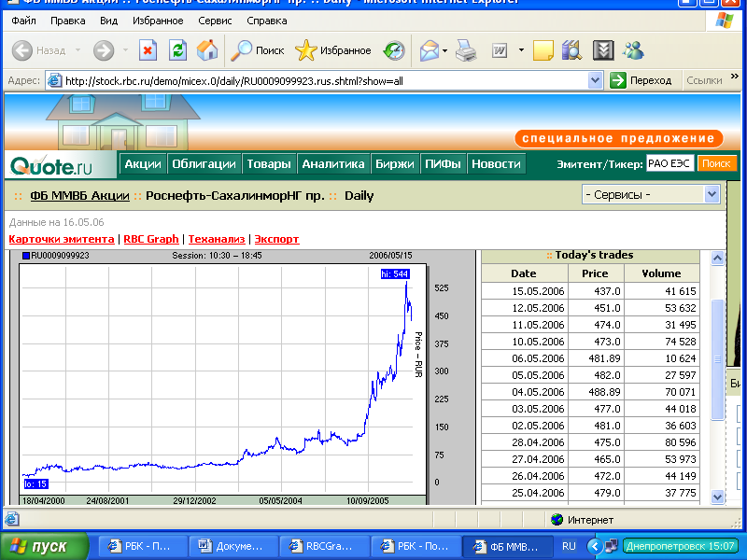Viewport: 747px width, 560px height.
Task: Open the Edit with Word dropdown arrow
Action: pos(521,50)
